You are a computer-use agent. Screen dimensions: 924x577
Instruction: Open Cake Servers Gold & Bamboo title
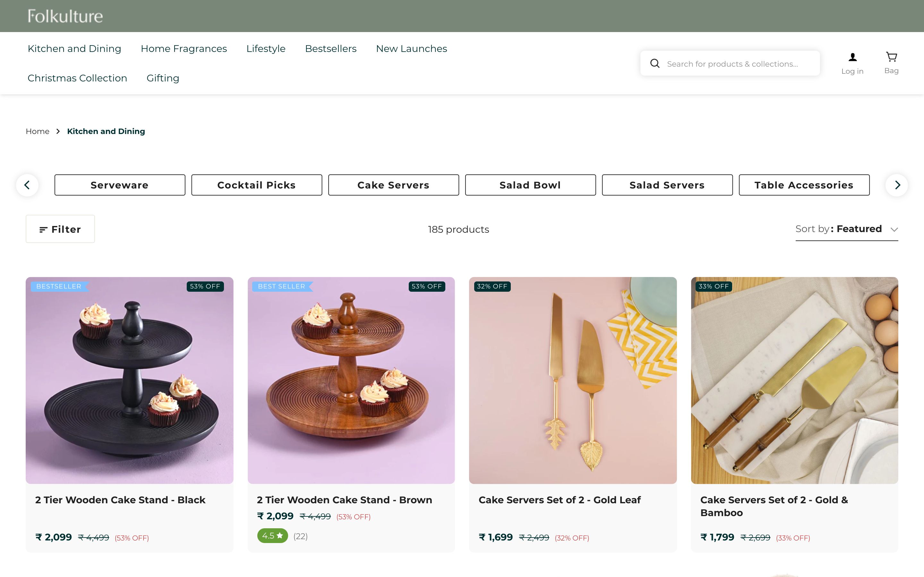click(774, 506)
